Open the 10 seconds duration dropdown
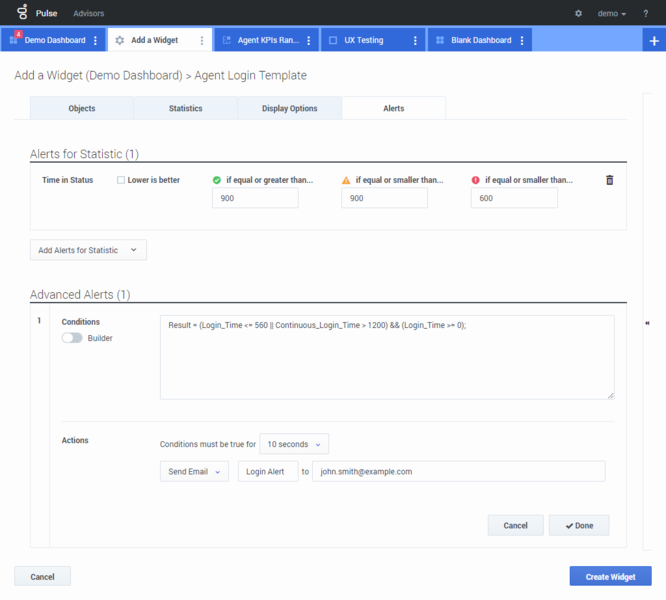Viewport: 666px width, 600px height. pos(294,444)
